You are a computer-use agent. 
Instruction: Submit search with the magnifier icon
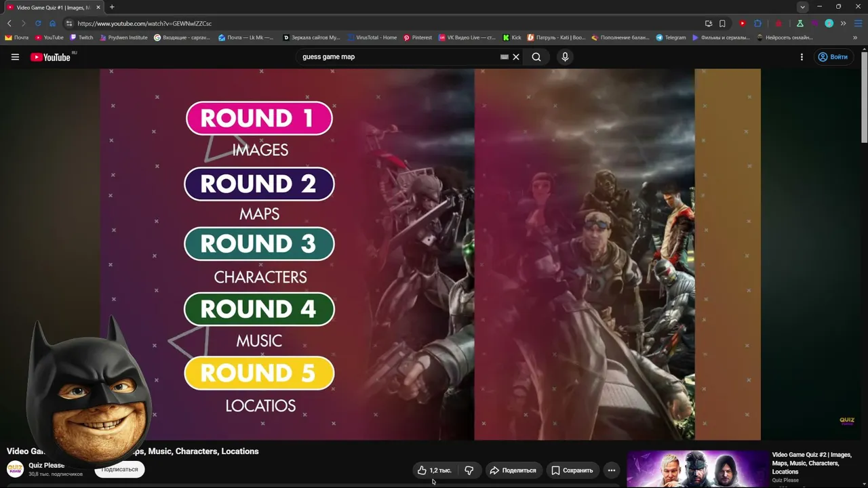point(536,57)
